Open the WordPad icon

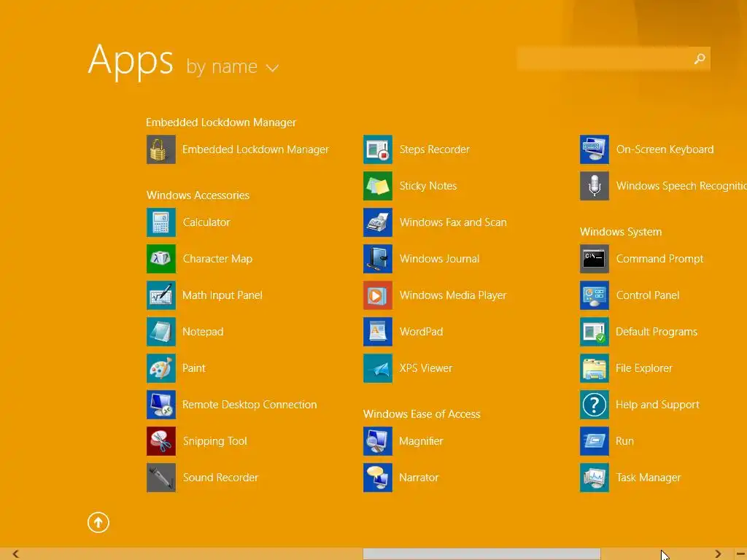[378, 332]
